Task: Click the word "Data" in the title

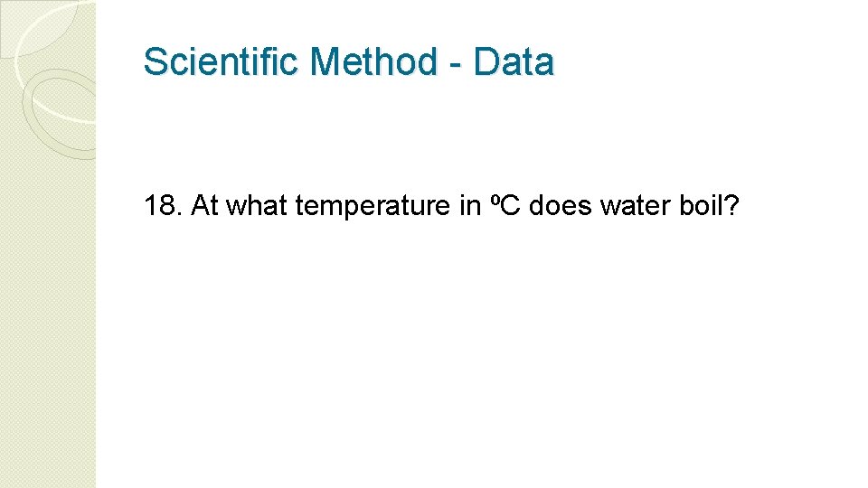Action: (x=514, y=61)
